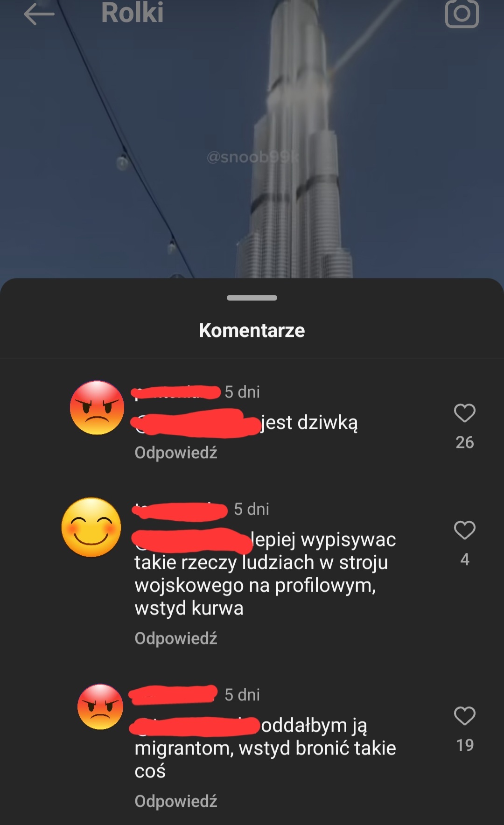Open the smiling emoji avatar profile

(91, 527)
